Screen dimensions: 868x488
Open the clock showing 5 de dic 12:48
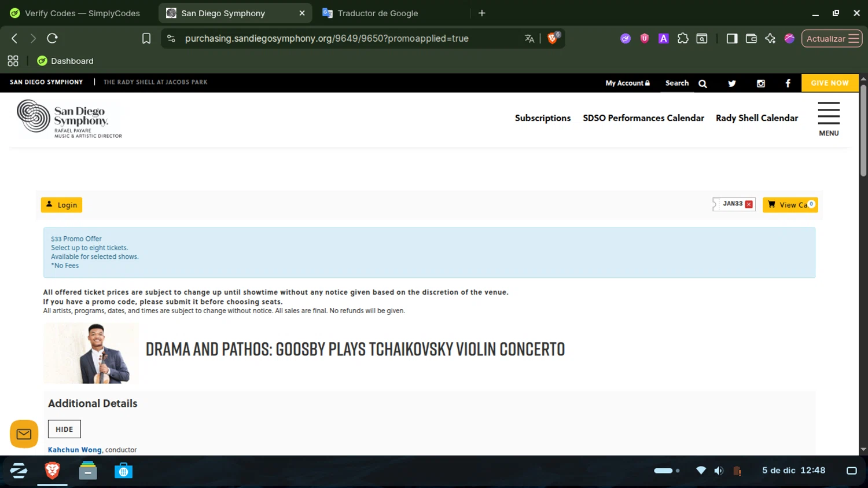pos(793,470)
